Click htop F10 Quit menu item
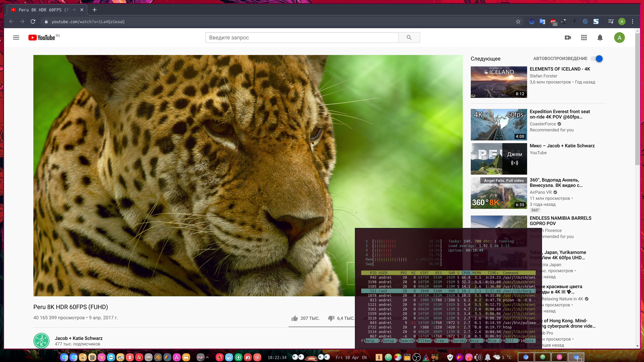The width and height of the screenshot is (644, 362). click(x=527, y=341)
